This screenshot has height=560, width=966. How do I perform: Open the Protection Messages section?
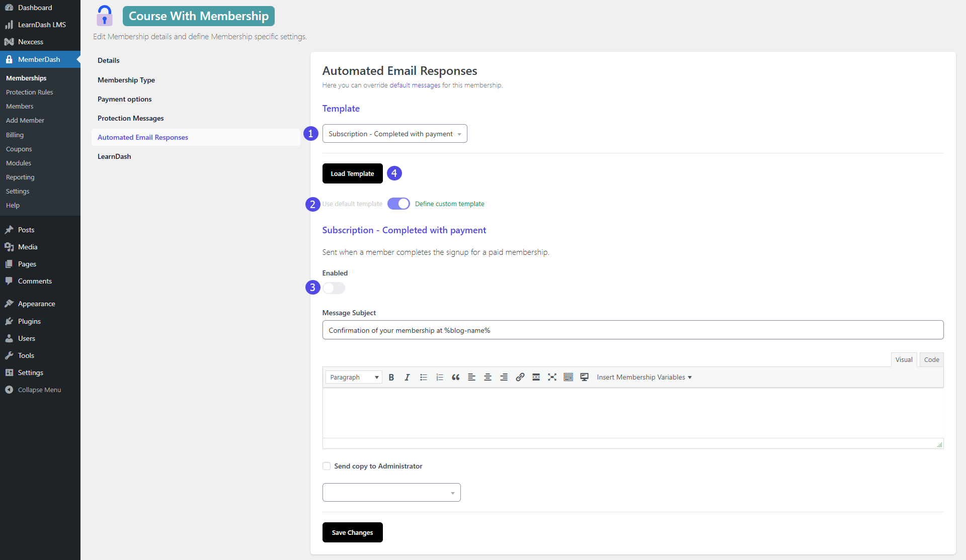coord(130,118)
